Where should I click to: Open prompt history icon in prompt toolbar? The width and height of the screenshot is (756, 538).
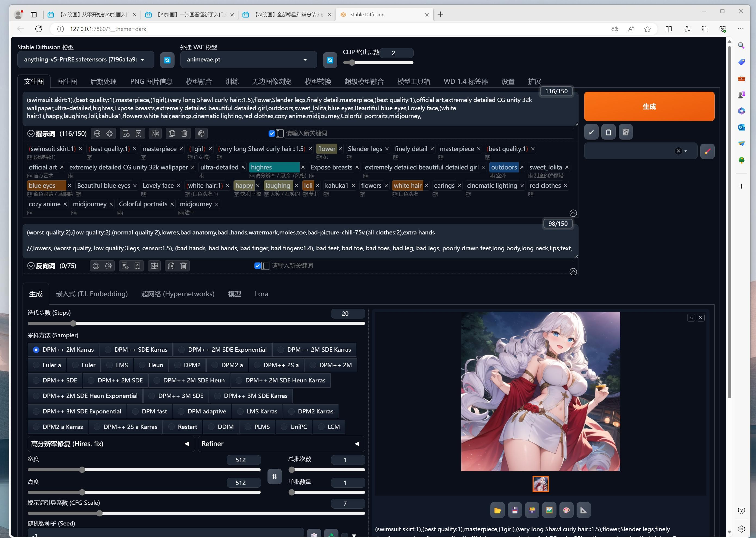click(x=126, y=134)
